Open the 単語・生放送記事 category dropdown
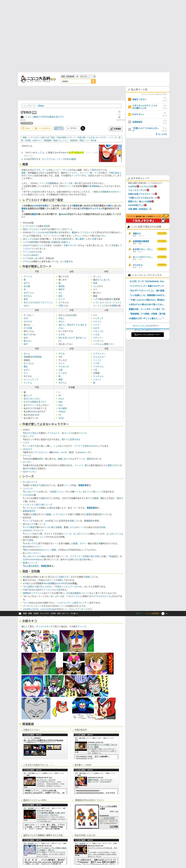 tap(70, 77)
